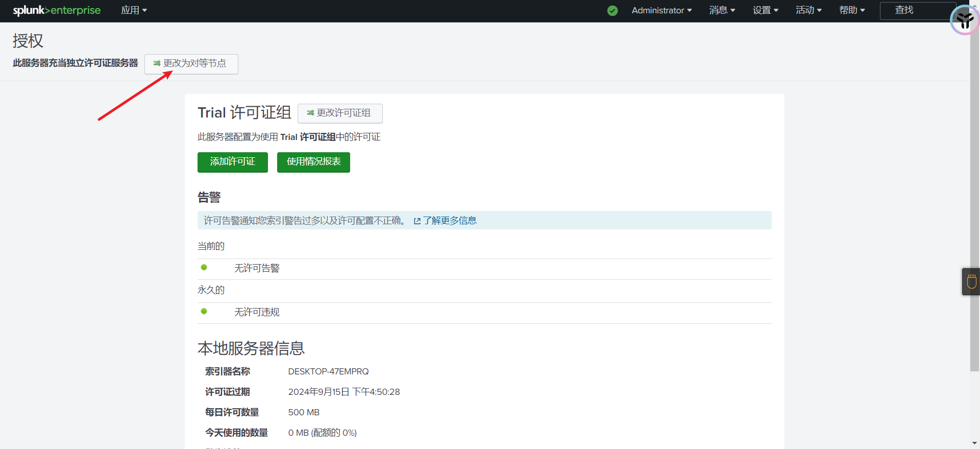Click the 添加许可证 button
This screenshot has height=449, width=980.
coord(232,162)
